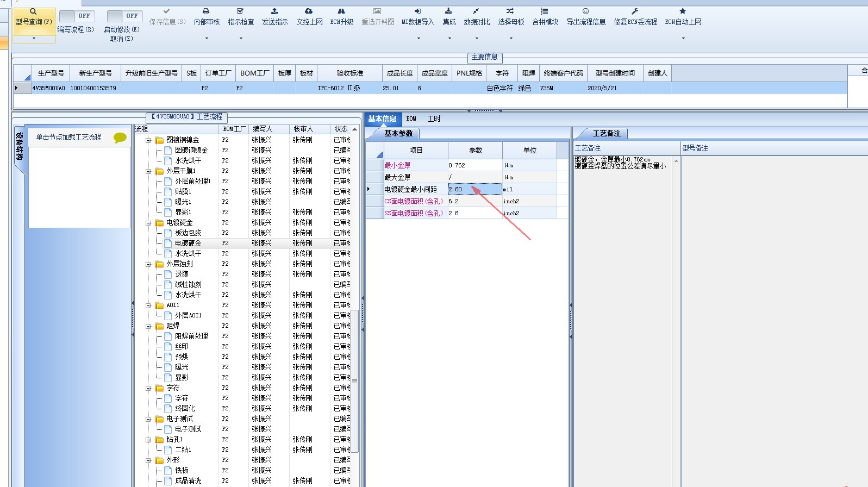Click the 电子测试 folder icon
Image resolution: width=868 pixels, height=487 pixels.
[159, 419]
